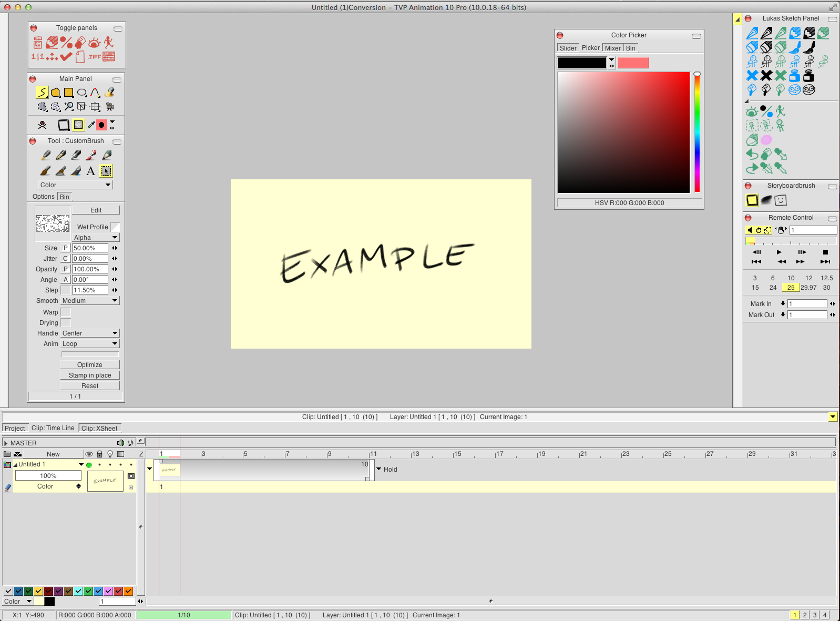This screenshot has height=621, width=840.
Task: Open the Handle Center dropdown
Action: (x=90, y=333)
